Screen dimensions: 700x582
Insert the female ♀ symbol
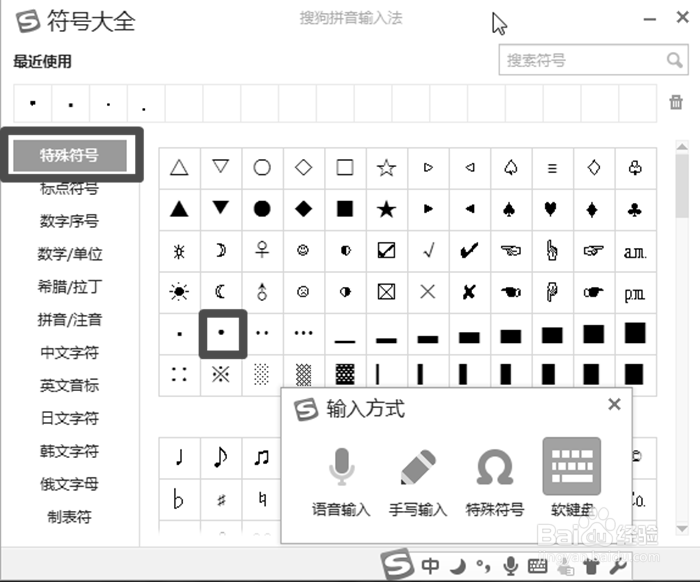[262, 250]
